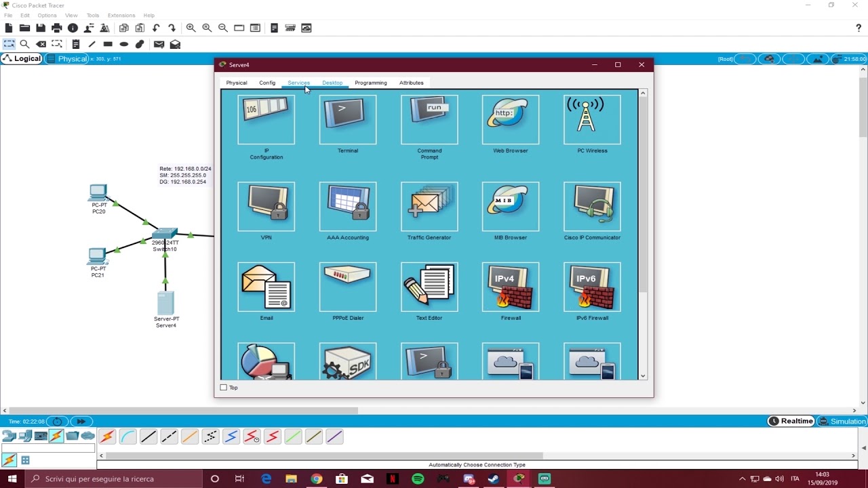Click the Windows Start button
Screen dimensions: 868x488
pos(12,479)
